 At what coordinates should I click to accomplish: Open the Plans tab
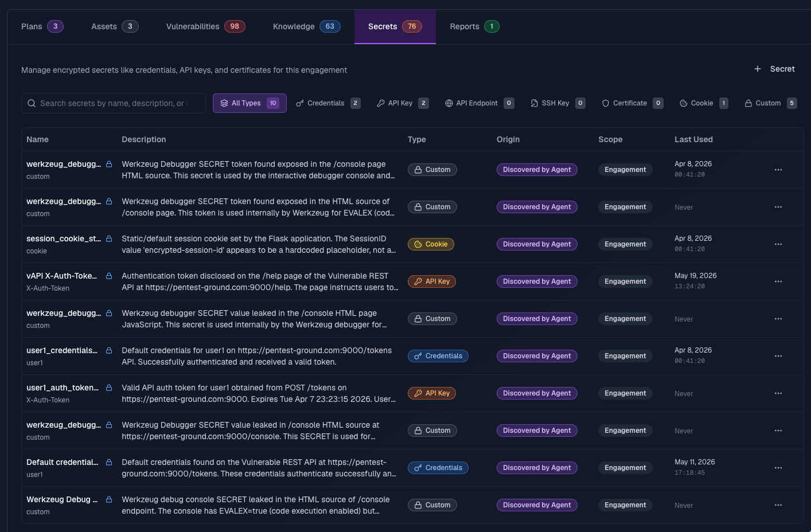(x=42, y=26)
